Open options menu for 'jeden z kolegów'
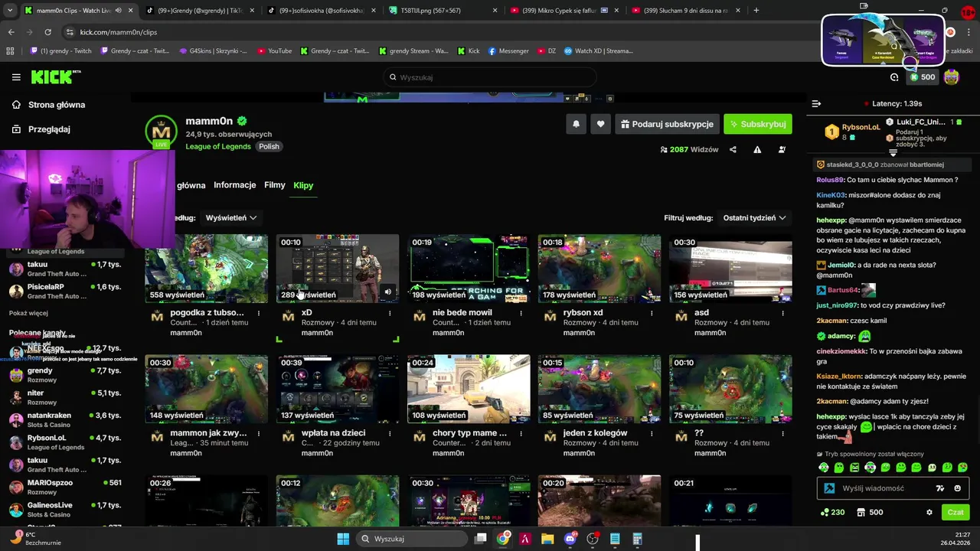980x551 pixels. click(x=652, y=433)
